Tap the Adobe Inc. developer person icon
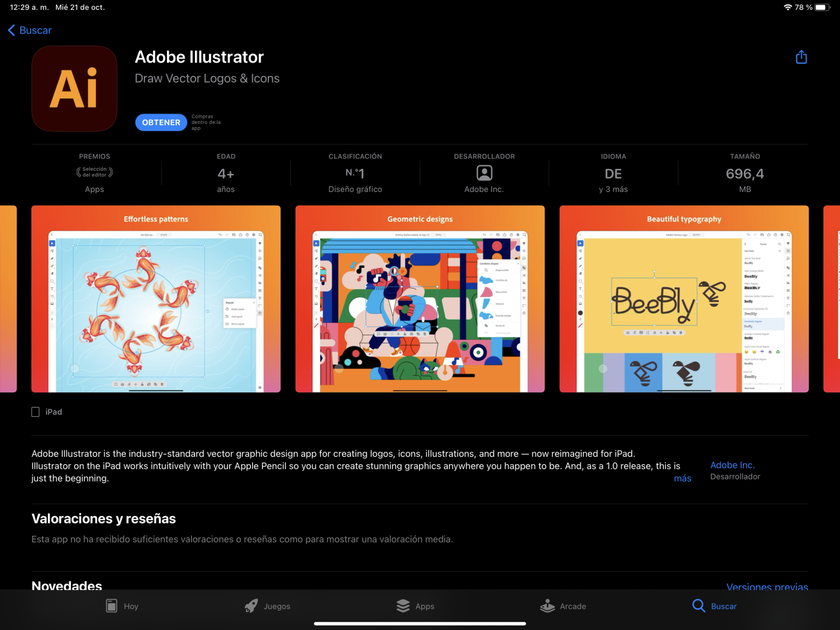Screen dimensions: 840x630 pos(484,173)
